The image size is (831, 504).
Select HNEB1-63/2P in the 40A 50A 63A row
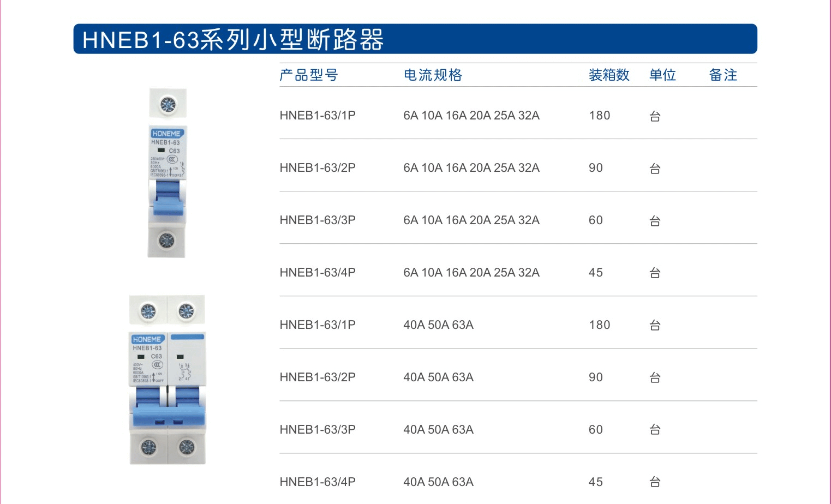click(x=318, y=377)
